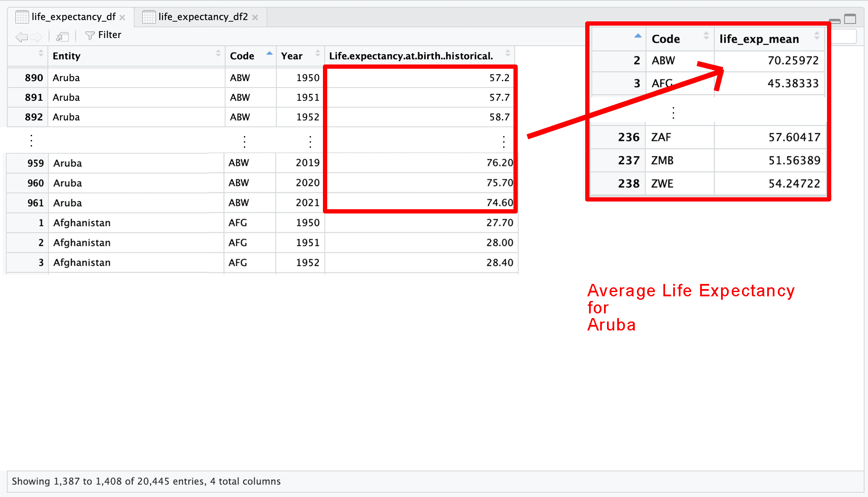This screenshot has width=868, height=497.
Task: Sort the Life.expectancy.at.birth column via arrows
Action: [x=508, y=53]
